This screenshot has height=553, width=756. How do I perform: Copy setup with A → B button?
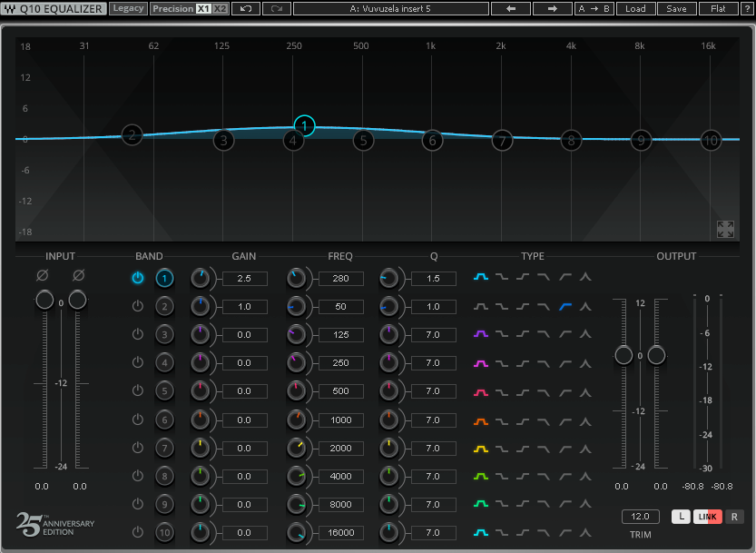click(594, 9)
